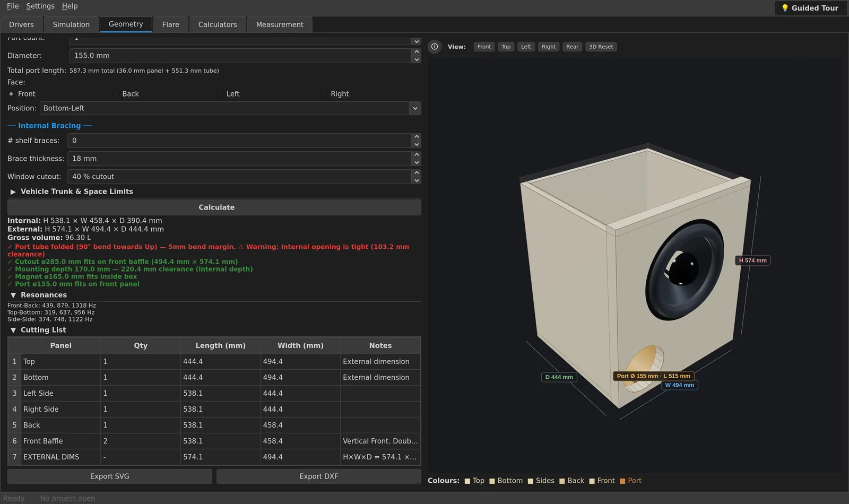Screen dimensions: 849x504
Task: Switch to the Flare tab
Action: click(171, 24)
